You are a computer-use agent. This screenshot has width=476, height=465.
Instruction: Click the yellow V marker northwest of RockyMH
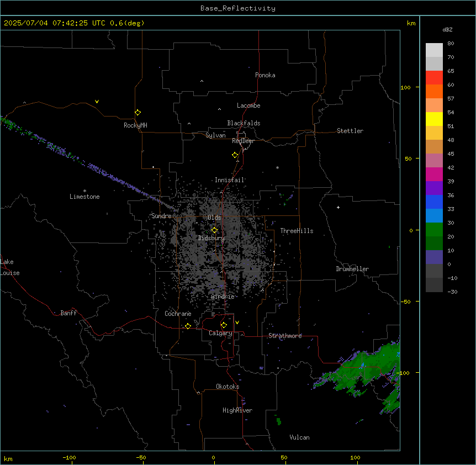(x=97, y=102)
